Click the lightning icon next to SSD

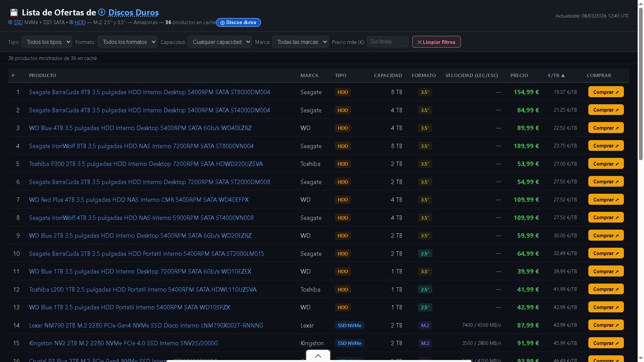pyautogui.click(x=10, y=22)
